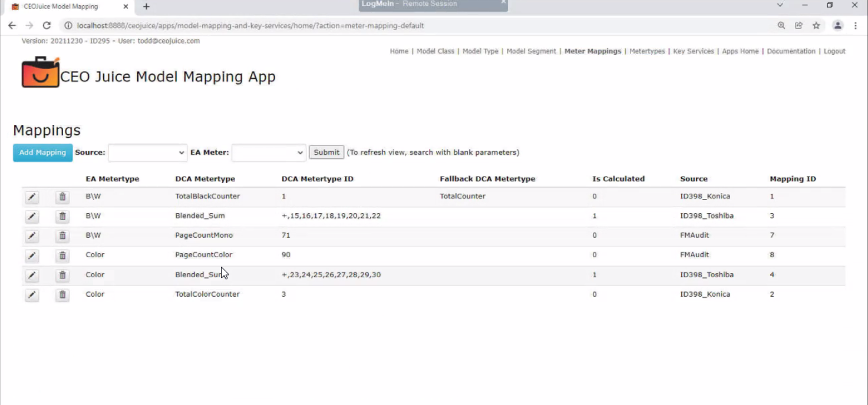Click the TotalCounter fallback cell
868x405 pixels.
463,196
